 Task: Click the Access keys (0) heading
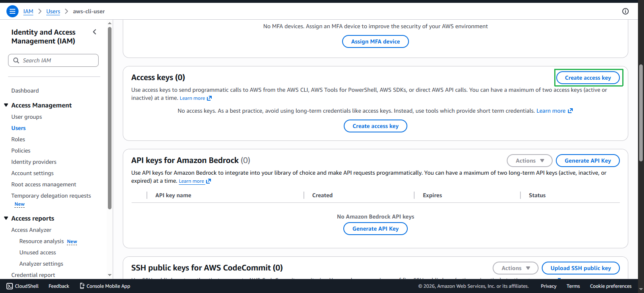pos(158,77)
